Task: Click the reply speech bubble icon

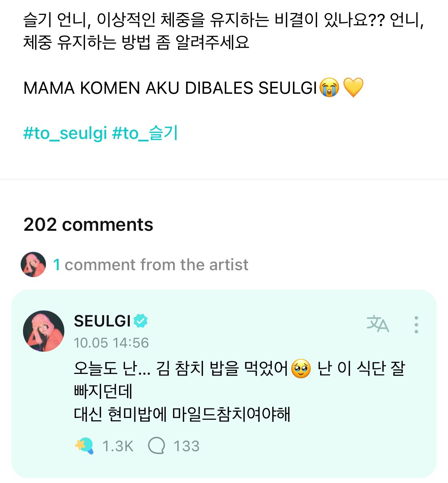Action: coord(156,446)
